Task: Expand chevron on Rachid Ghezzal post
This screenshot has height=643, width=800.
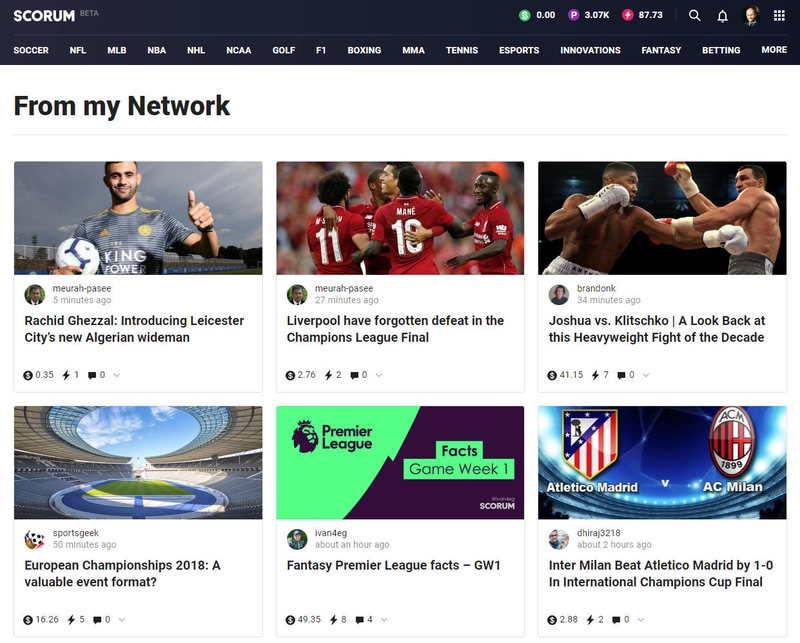Action: [117, 375]
